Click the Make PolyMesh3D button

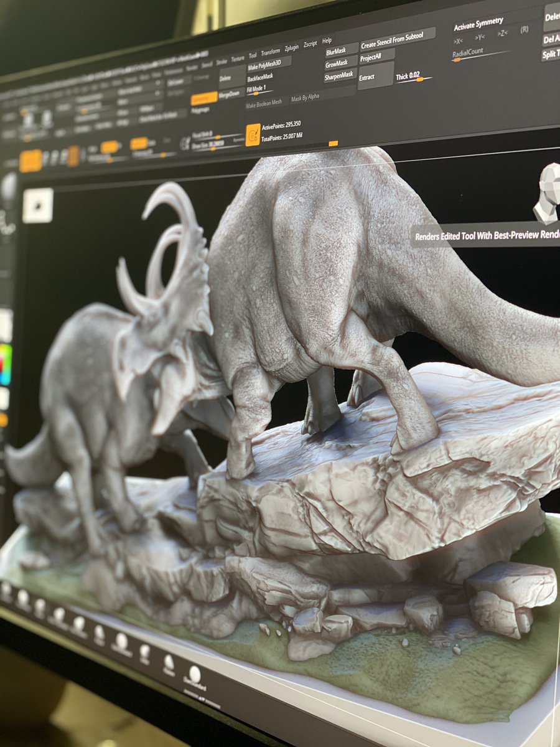pyautogui.click(x=269, y=65)
